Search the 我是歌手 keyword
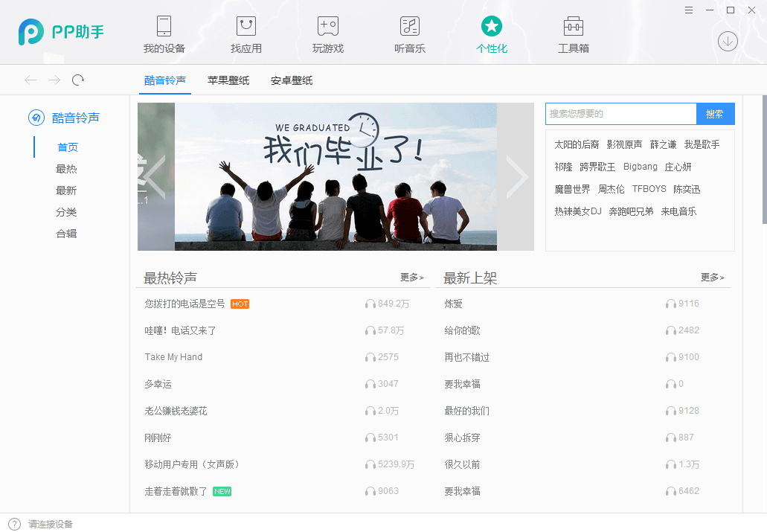Image resolution: width=767 pixels, height=532 pixels. coord(702,144)
